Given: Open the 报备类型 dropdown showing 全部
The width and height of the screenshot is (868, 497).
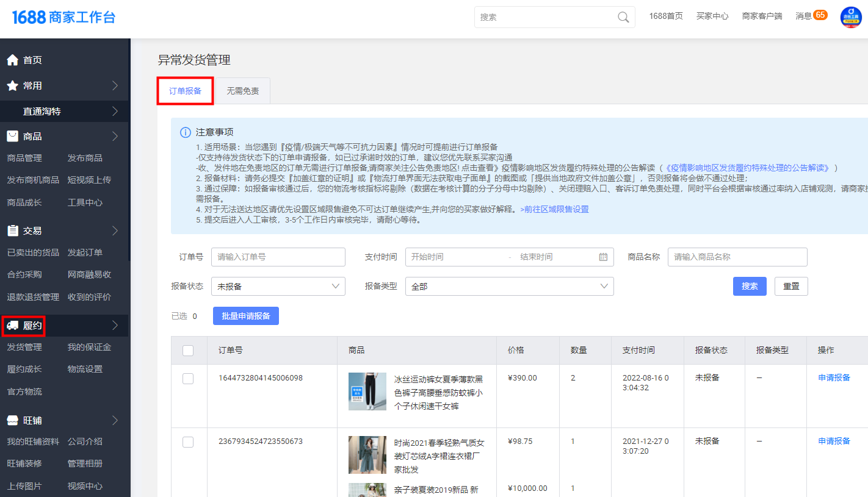Looking at the screenshot, I should point(510,286).
